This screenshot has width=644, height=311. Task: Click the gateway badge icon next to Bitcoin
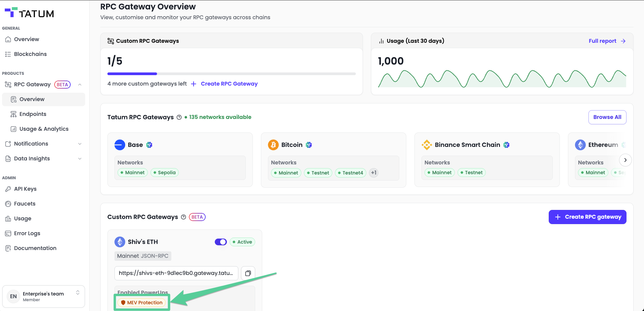pos(309,145)
